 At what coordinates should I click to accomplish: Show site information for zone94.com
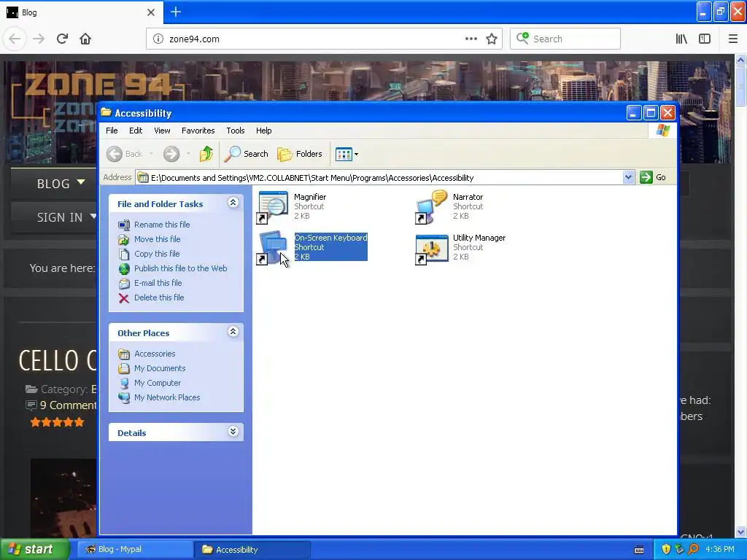point(158,39)
